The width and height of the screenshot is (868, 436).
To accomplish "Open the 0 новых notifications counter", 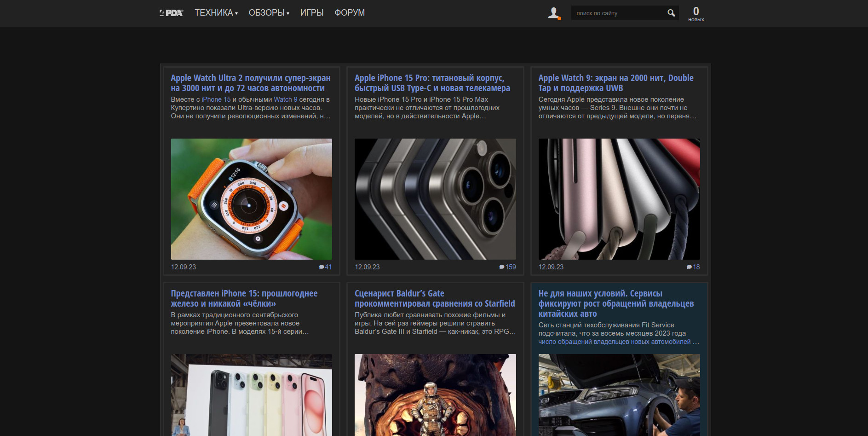I will (696, 13).
